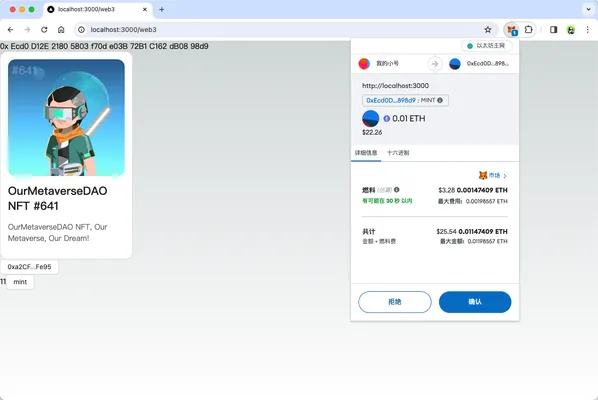Bookmark this page with the star icon

[488, 30]
